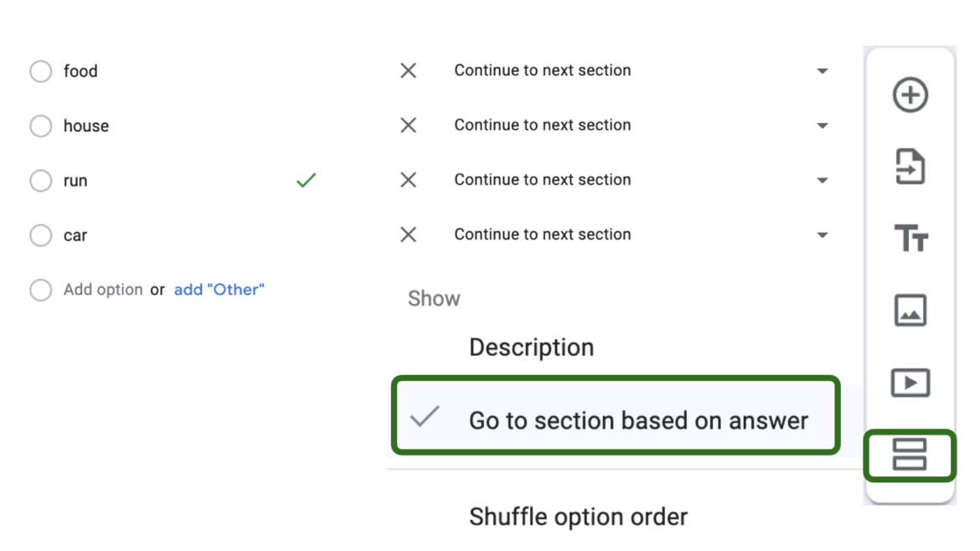The width and height of the screenshot is (980, 551).
Task: Click the Import questions icon
Action: [x=910, y=167]
